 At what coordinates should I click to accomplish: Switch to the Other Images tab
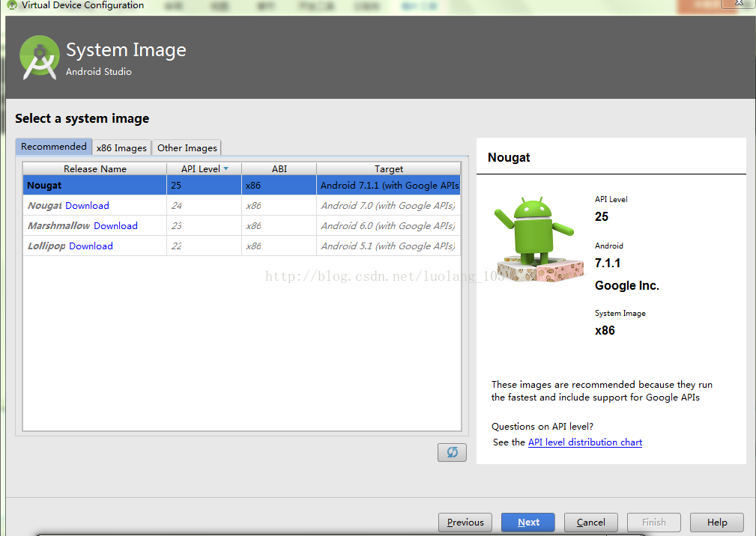[187, 147]
